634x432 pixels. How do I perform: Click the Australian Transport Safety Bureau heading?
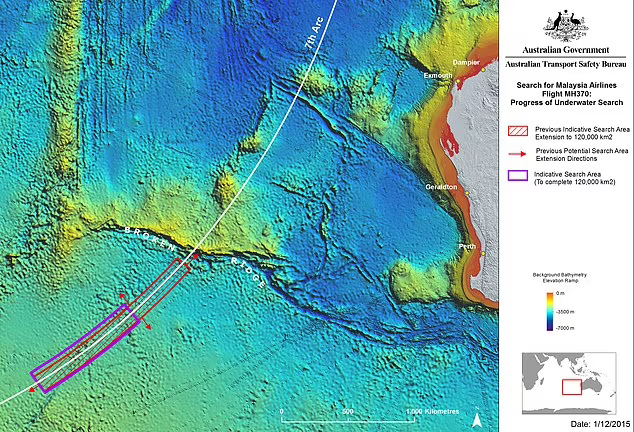point(567,62)
